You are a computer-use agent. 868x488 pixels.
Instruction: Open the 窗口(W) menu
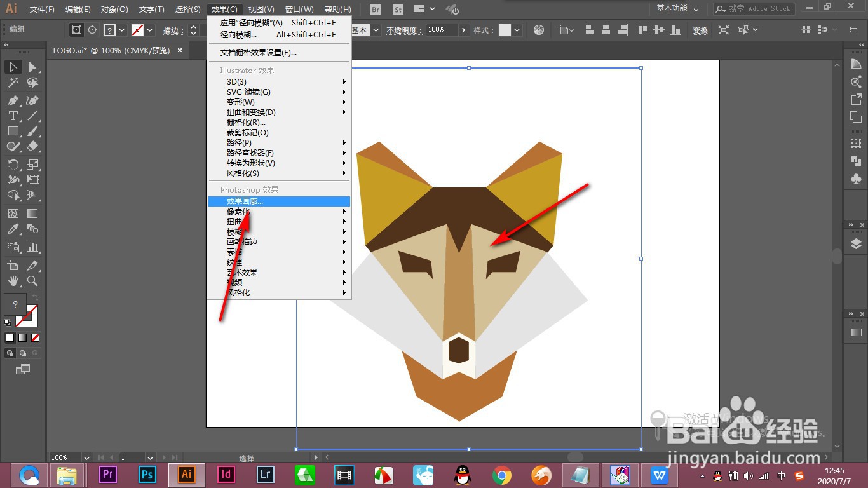pyautogui.click(x=299, y=10)
